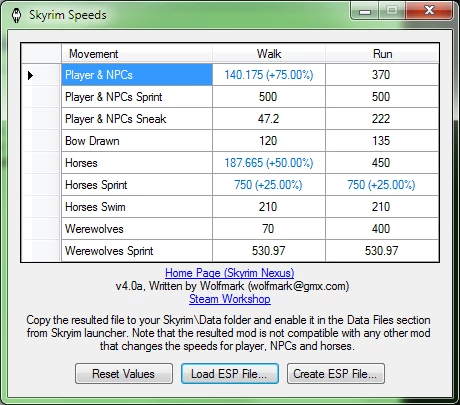The width and height of the screenshot is (460, 405).
Task: Select Horses walk value 187.665
Action: (x=269, y=163)
